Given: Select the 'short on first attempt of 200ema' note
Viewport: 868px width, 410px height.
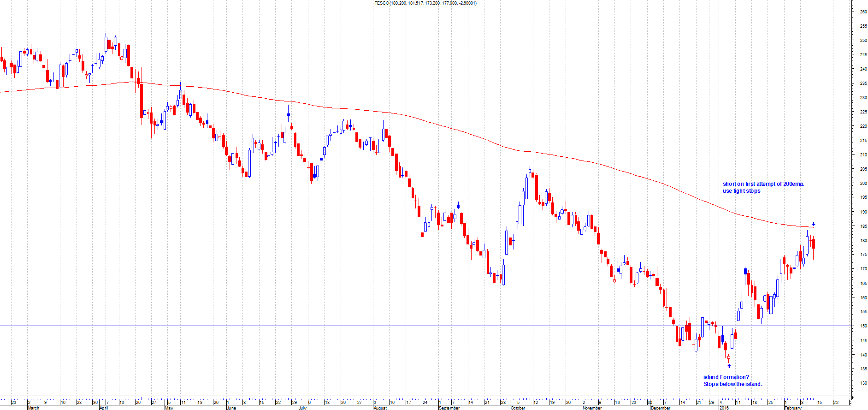Looking at the screenshot, I should coord(763,184).
